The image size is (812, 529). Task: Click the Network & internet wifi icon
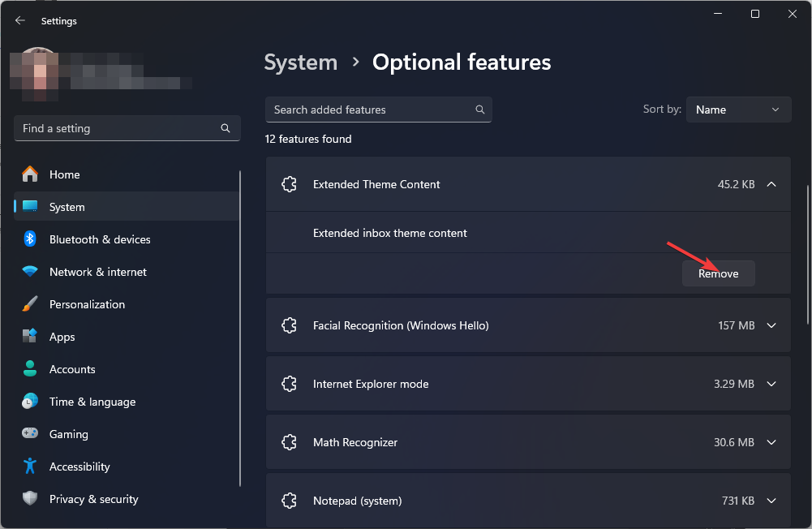(30, 272)
